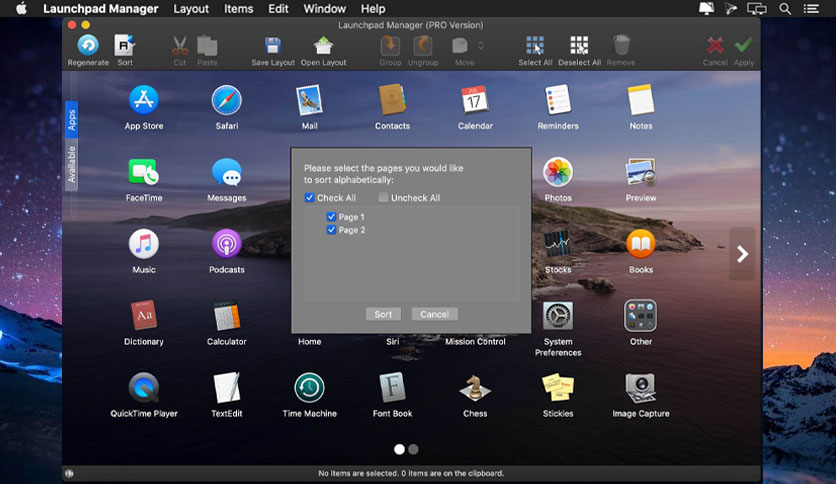
Task: Click the Regenerate toolbar icon
Action: (x=88, y=45)
